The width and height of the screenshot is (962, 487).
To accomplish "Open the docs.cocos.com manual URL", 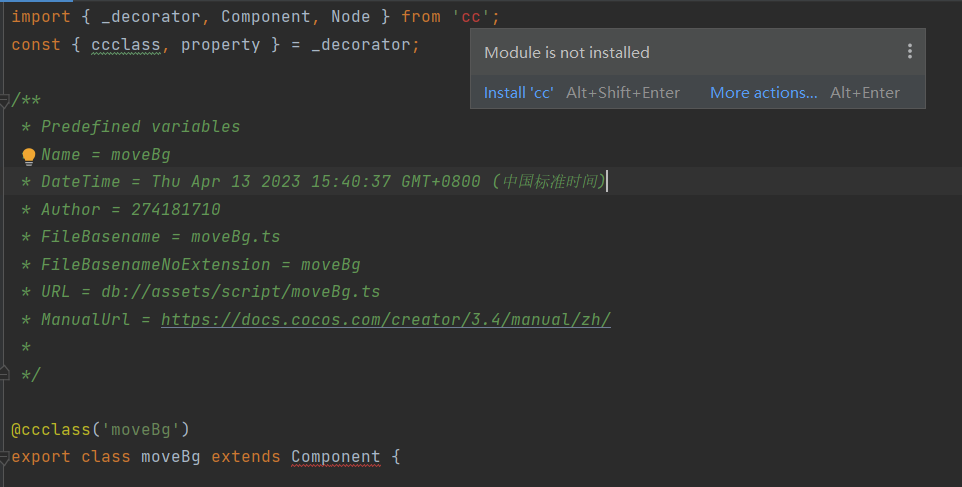I will pos(385,320).
